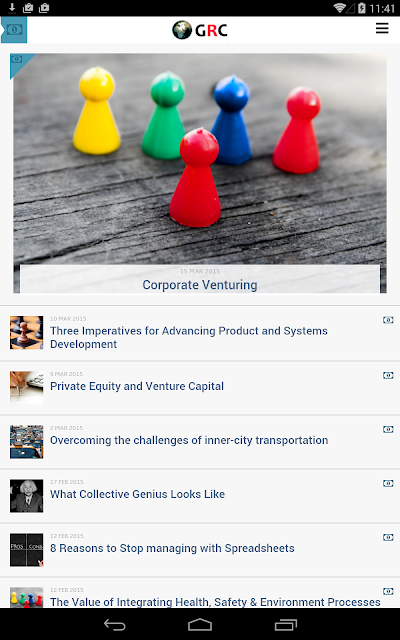Tap the chess piece thumbnail
This screenshot has width=400, height=640.
point(27,333)
